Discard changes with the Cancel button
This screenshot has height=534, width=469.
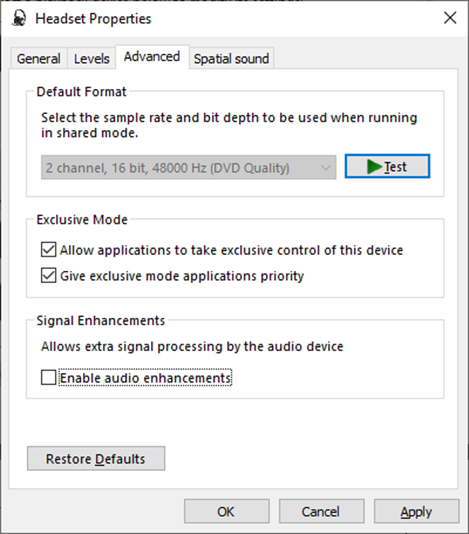coord(322,512)
